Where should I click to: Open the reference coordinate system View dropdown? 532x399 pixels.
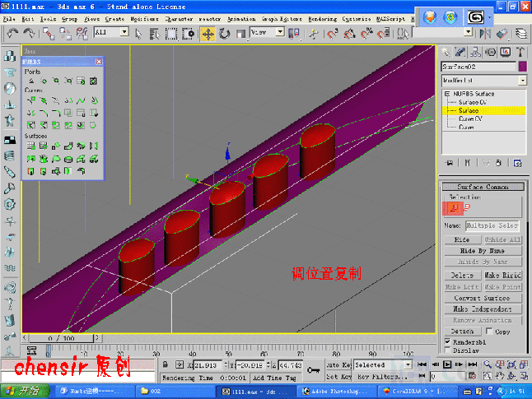click(x=280, y=32)
